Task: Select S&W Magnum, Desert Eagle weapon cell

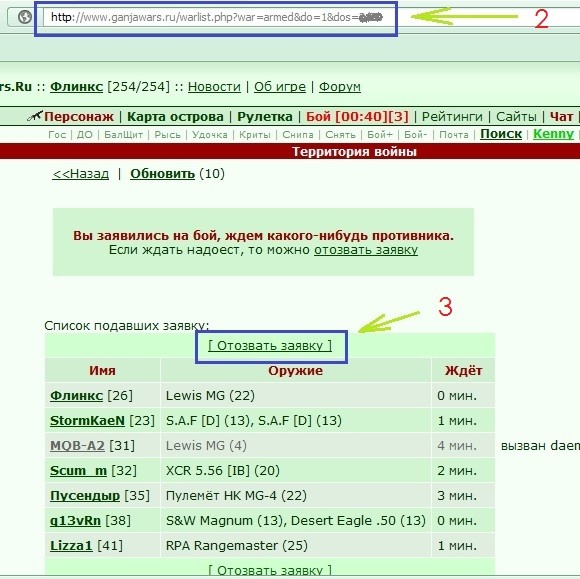Action: [x=296, y=521]
